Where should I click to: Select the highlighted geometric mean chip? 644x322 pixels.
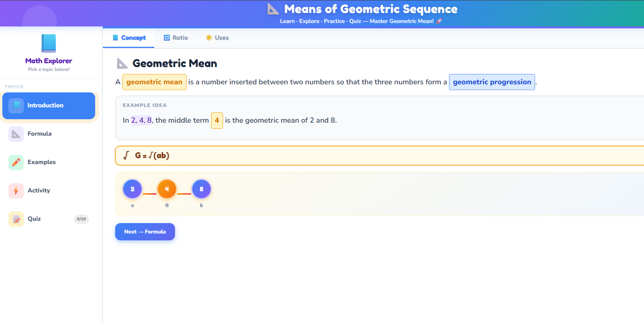click(x=154, y=82)
